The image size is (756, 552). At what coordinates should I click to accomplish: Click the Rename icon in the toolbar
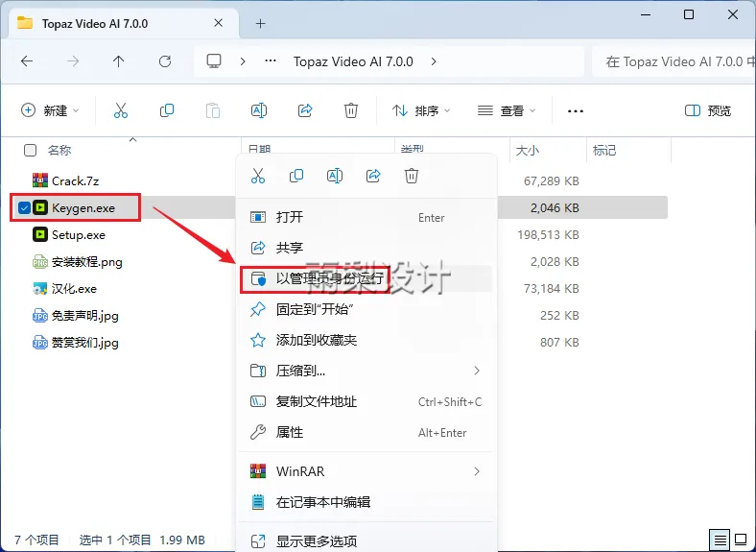tap(259, 110)
